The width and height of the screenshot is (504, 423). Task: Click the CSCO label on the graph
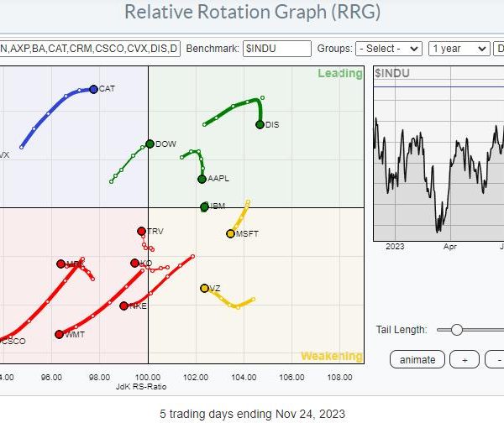pos(13,342)
